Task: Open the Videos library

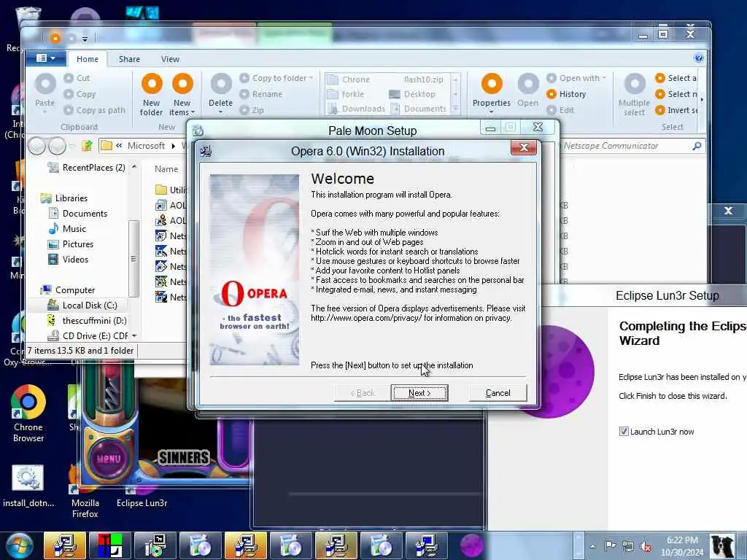Action: pyautogui.click(x=69, y=259)
